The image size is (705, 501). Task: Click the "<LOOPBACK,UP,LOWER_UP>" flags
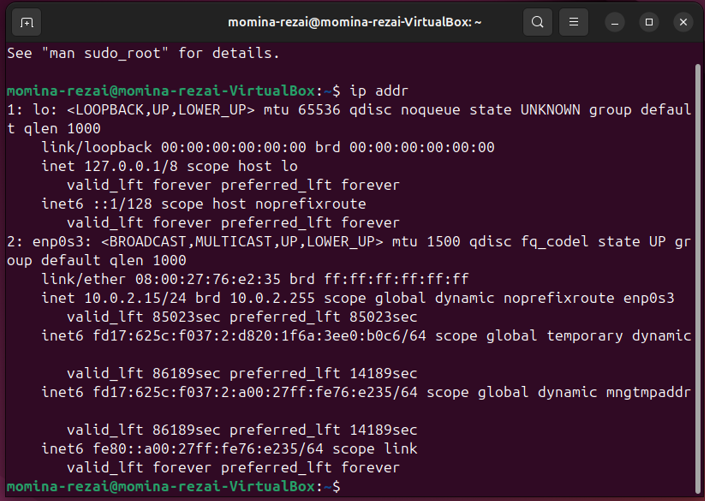161,110
